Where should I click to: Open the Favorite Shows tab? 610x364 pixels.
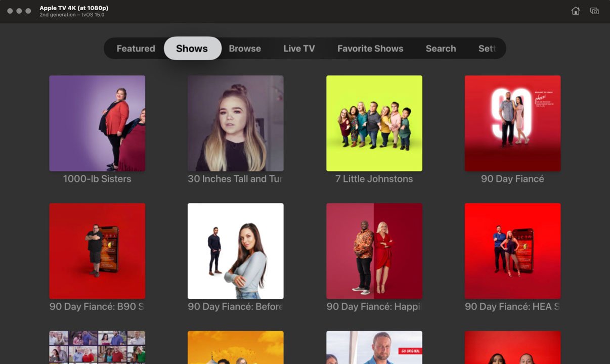370,49
